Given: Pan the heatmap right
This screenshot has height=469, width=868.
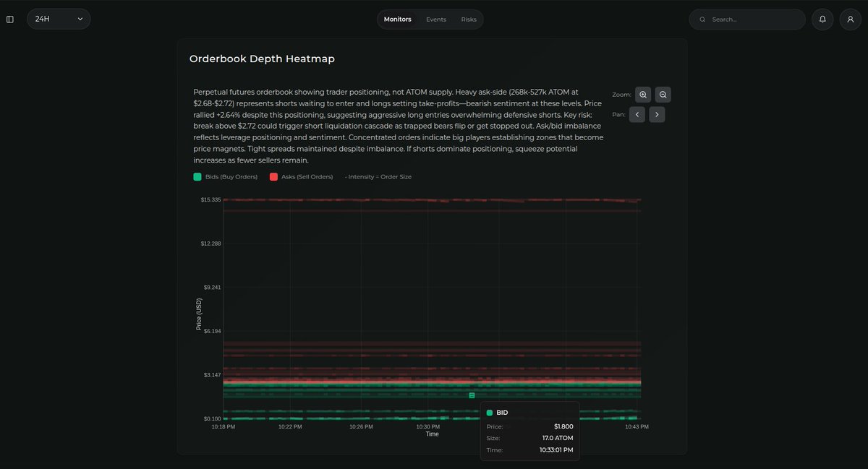Looking at the screenshot, I should point(657,114).
